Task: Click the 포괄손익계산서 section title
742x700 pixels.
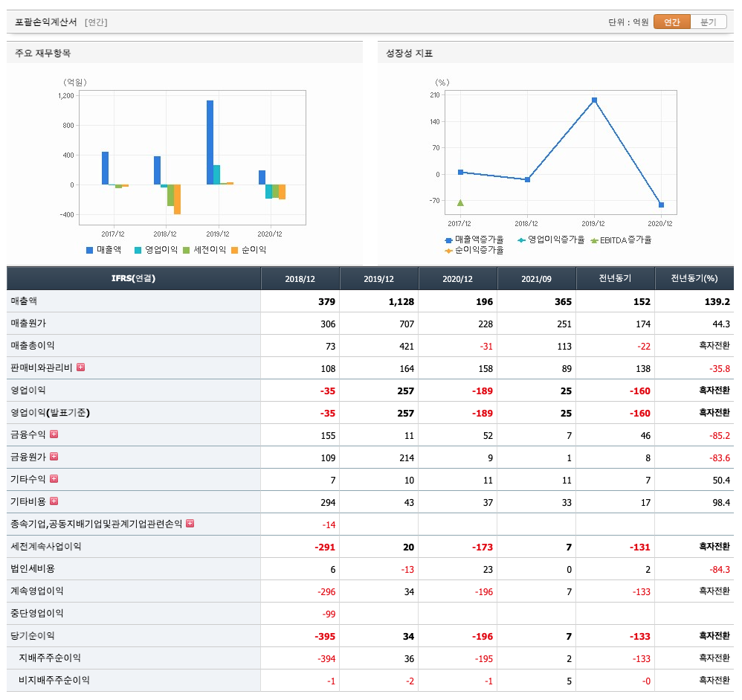Action: coord(46,22)
